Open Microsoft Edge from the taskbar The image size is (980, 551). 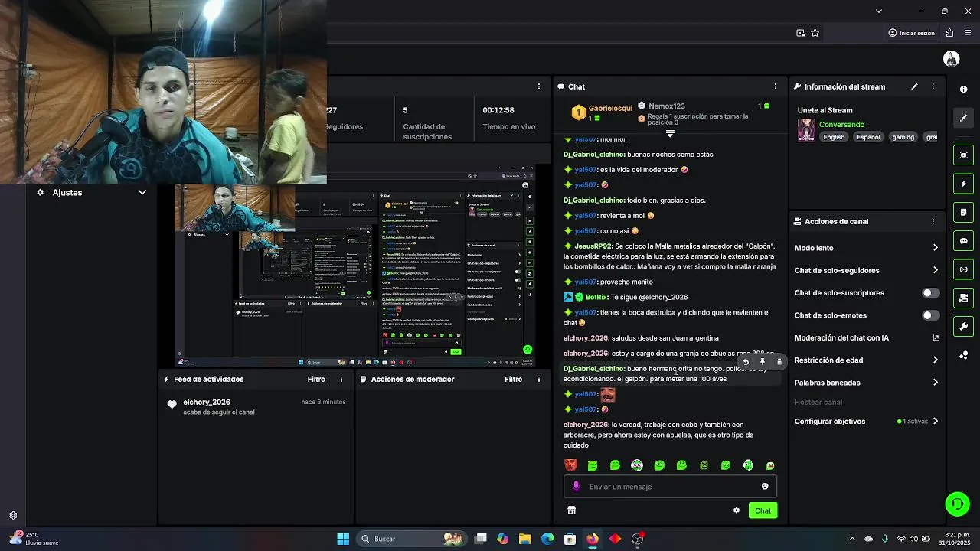(x=547, y=539)
